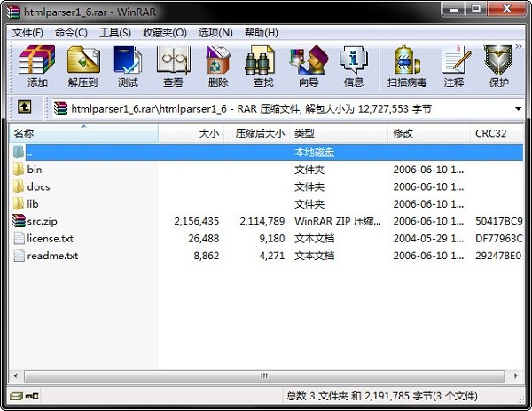The height and width of the screenshot is (411, 532).
Task: Click packed size value 9,180
Action: coord(272,239)
